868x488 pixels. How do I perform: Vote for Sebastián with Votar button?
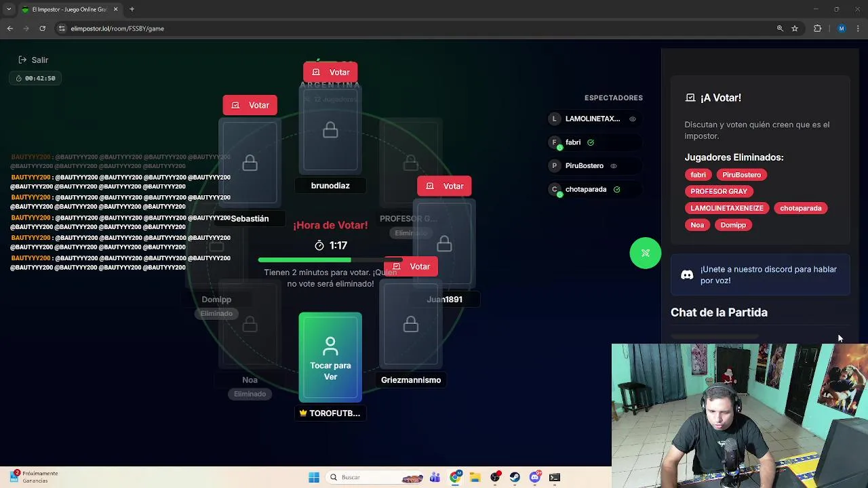[250, 105]
